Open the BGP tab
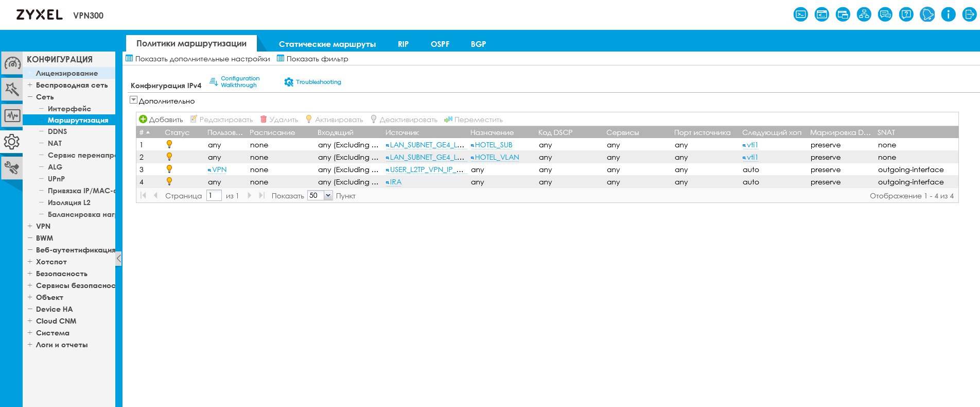980x407 pixels. 478,44
